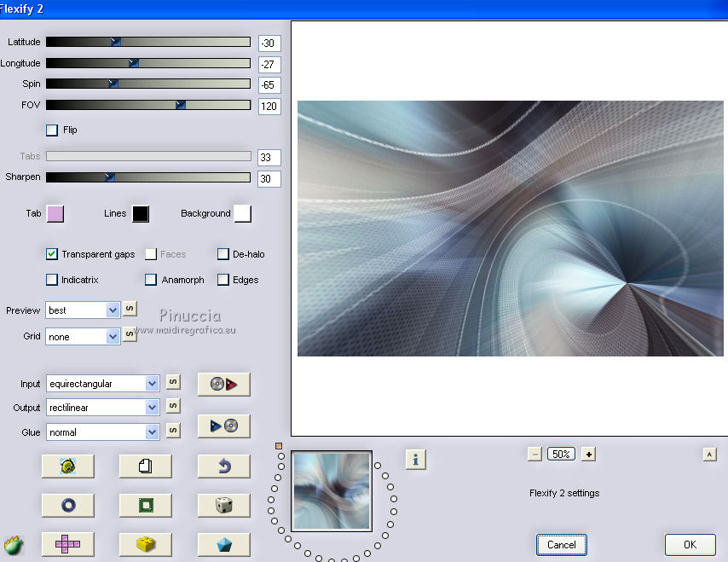Screen dimensions: 728x562
Task: Open the Preview quality dropdown
Action: pos(83,310)
